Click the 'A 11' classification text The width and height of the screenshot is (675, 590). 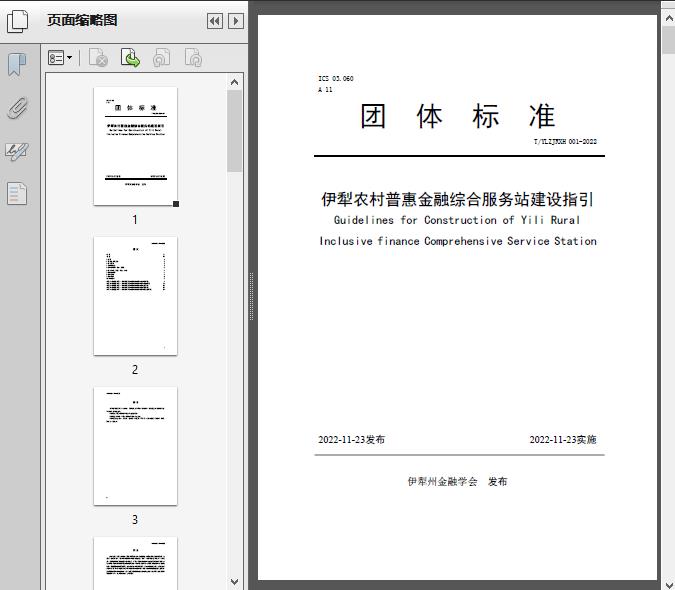tap(325, 90)
